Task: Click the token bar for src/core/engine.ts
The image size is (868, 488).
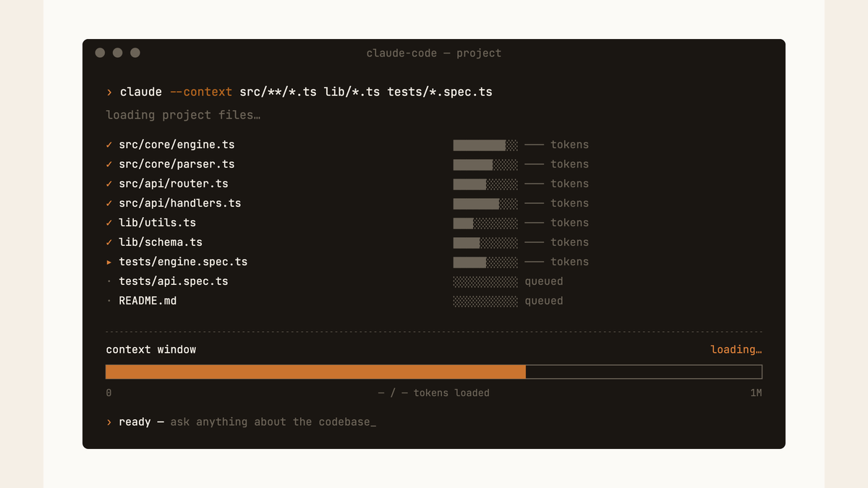Action: coord(485,145)
